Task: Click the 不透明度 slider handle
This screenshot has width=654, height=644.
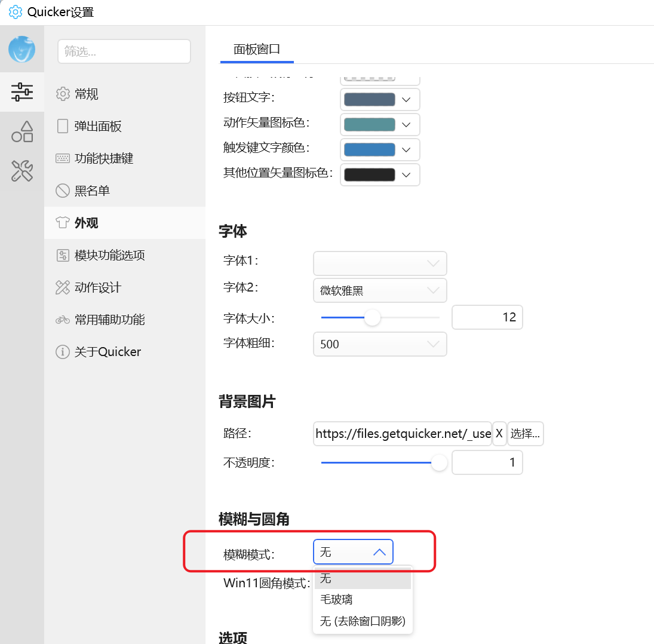Action: click(x=439, y=462)
